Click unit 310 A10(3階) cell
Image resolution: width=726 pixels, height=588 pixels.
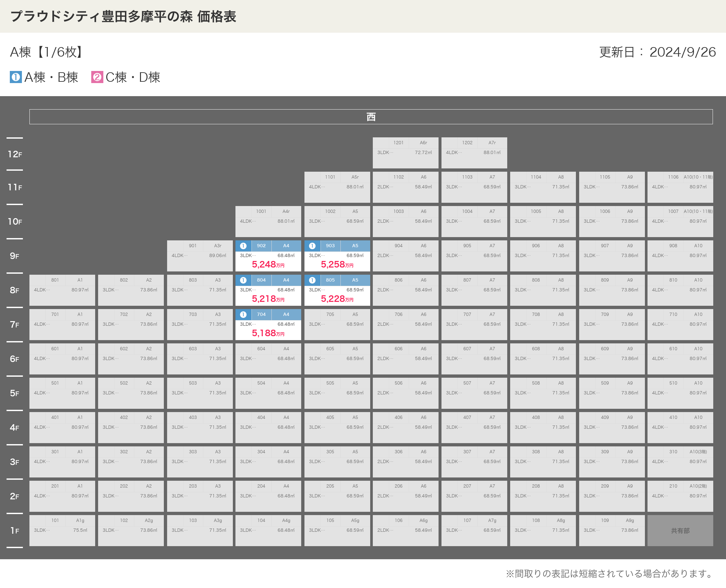tap(680, 462)
